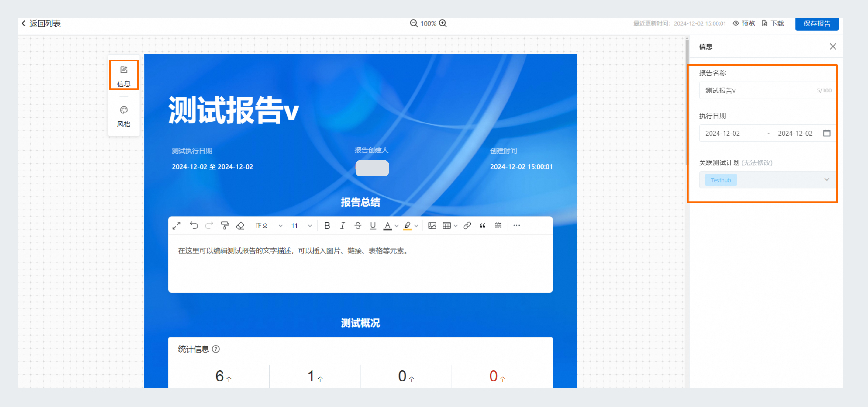Insert an image via picture icon
Viewport: 868px width, 407px height.
[432, 226]
